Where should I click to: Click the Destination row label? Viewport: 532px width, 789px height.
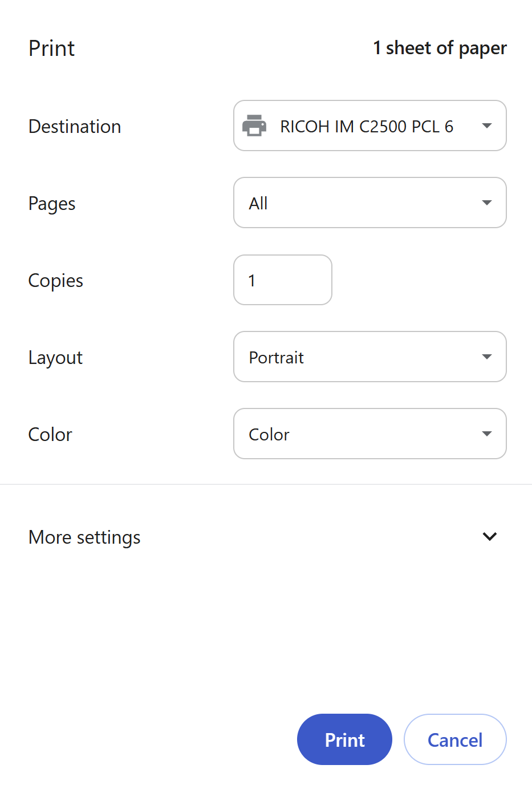click(x=74, y=126)
